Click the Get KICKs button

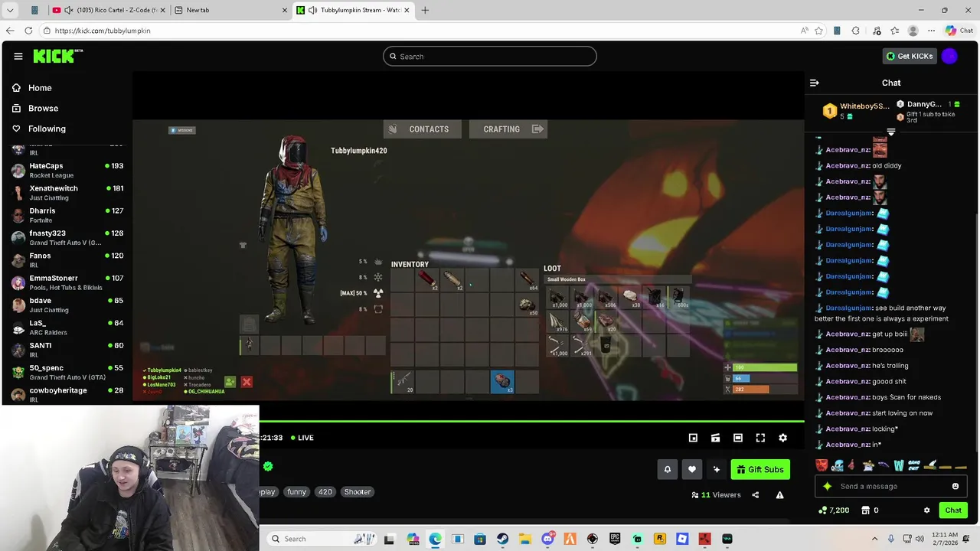point(910,56)
